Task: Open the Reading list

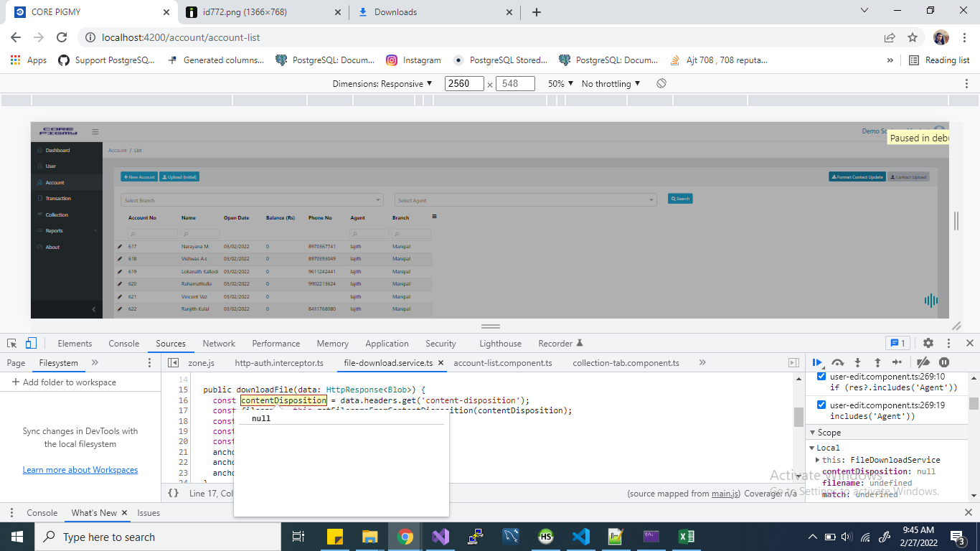Action: point(939,60)
